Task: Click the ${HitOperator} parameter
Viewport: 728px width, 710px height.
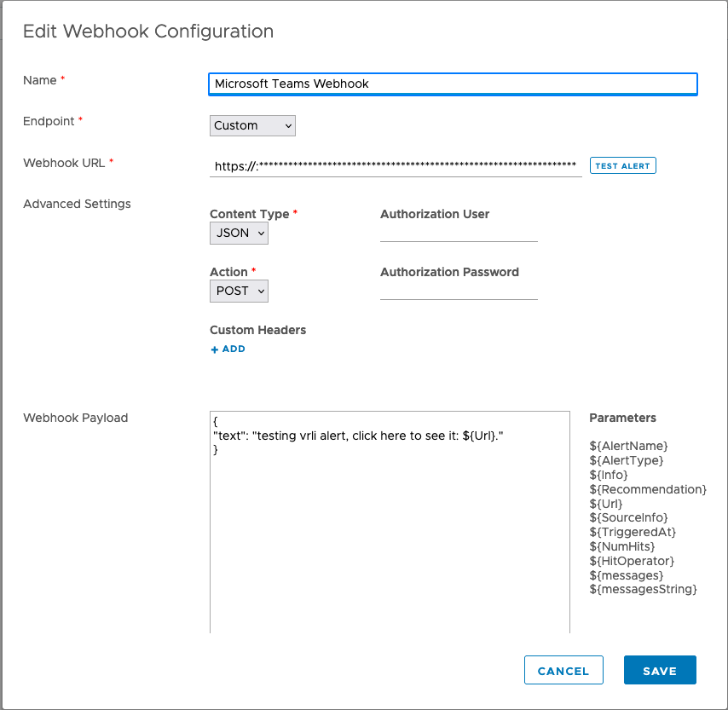Action: pos(632,561)
